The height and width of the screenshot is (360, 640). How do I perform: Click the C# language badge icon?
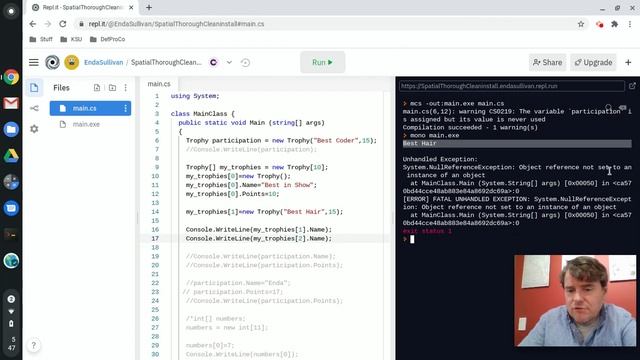pyautogui.click(x=213, y=62)
